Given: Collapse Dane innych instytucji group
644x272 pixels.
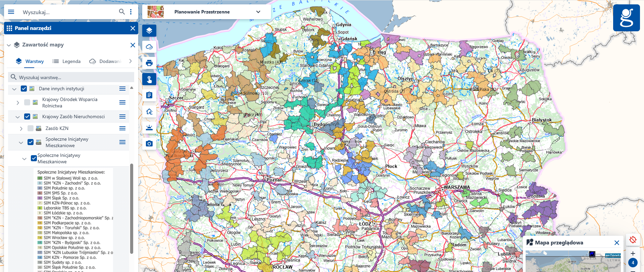Looking at the screenshot, I should coord(14,89).
